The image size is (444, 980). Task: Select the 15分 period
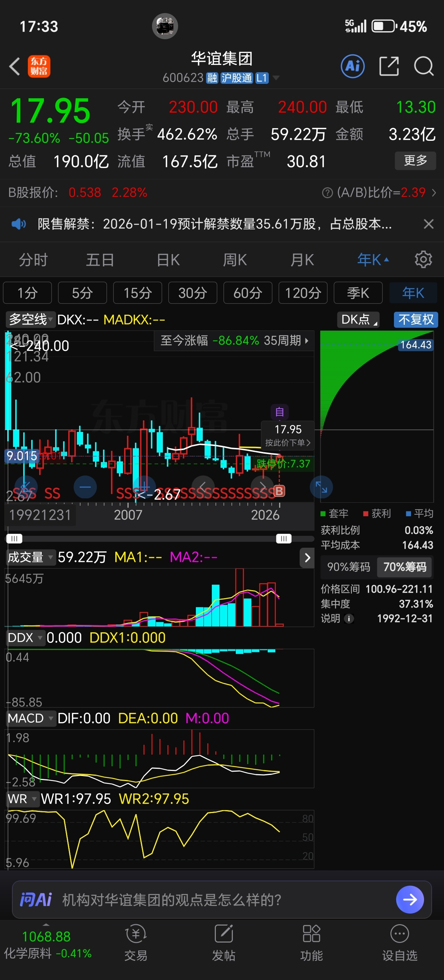(137, 293)
